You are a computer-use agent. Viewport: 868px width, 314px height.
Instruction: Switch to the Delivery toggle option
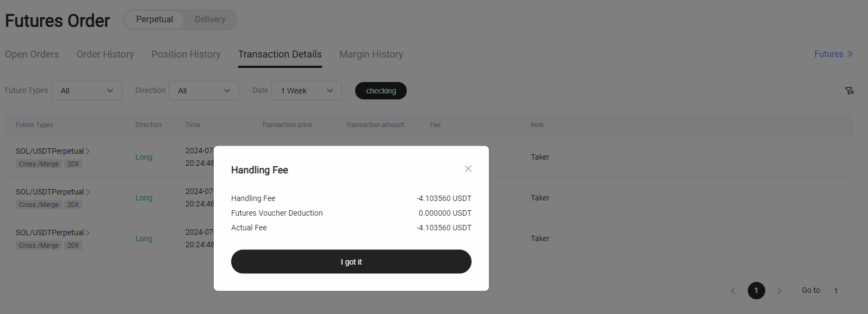pyautogui.click(x=210, y=20)
